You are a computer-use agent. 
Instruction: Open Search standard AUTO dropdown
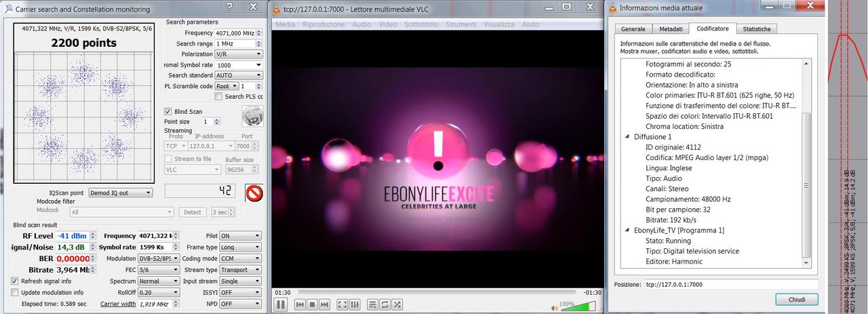click(x=238, y=75)
